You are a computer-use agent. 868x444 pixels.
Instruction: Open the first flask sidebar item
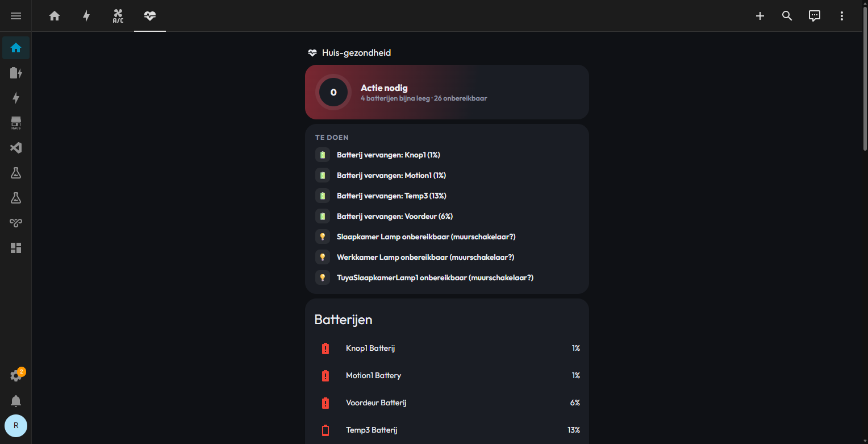(16, 173)
